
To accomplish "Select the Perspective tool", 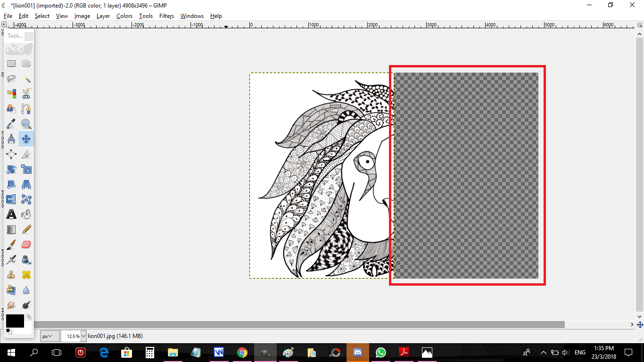I will pyautogui.click(x=26, y=184).
